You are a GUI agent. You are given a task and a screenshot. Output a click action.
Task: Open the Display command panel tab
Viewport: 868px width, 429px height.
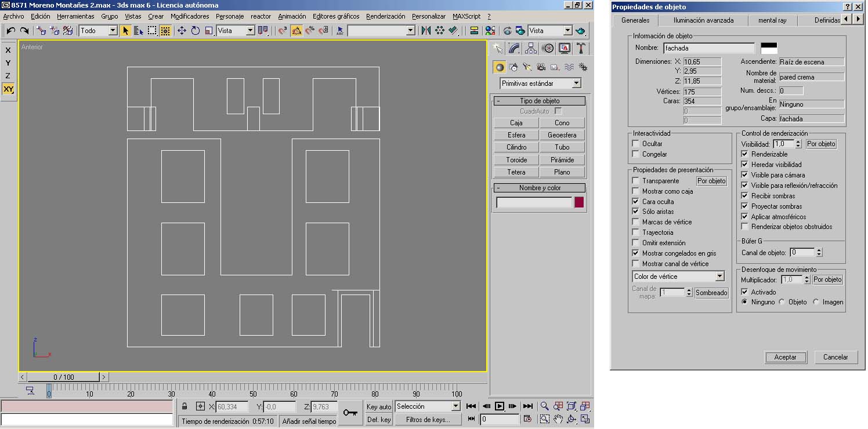[565, 48]
